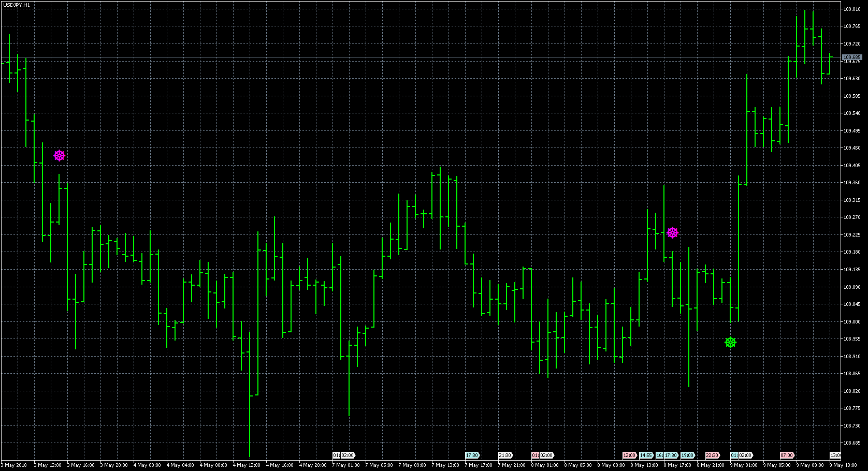Screen dimensions: 868x471
Task: Click the 3 May 2018 date label
Action: tap(14, 465)
